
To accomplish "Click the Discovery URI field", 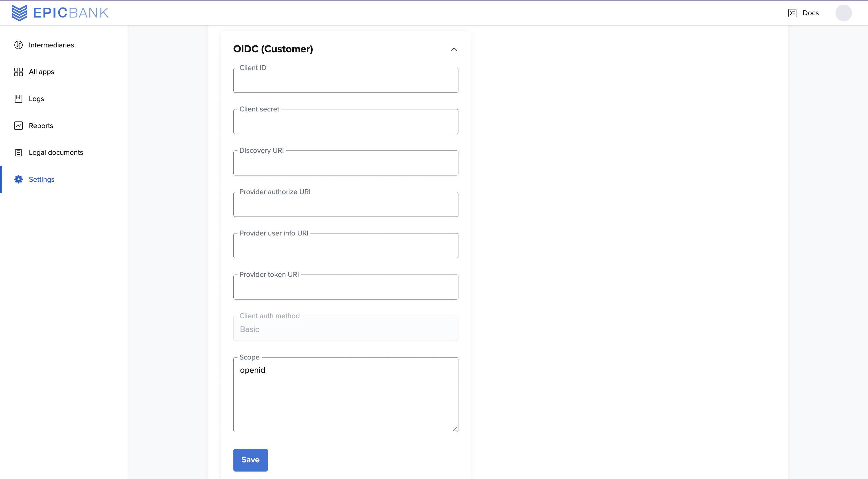I will [x=346, y=163].
